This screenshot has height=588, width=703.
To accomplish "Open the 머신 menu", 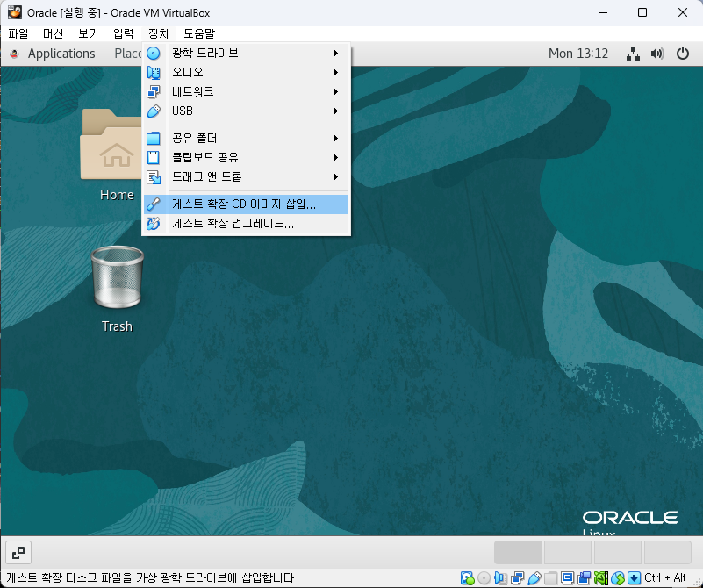I will coord(53,33).
